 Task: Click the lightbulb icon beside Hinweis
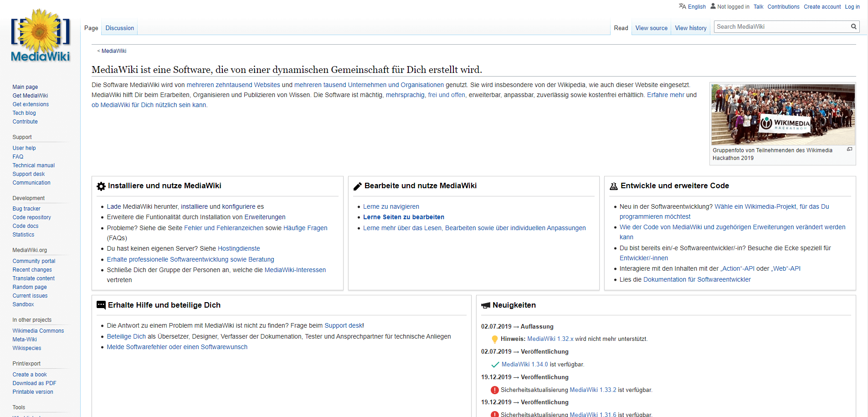pos(495,339)
